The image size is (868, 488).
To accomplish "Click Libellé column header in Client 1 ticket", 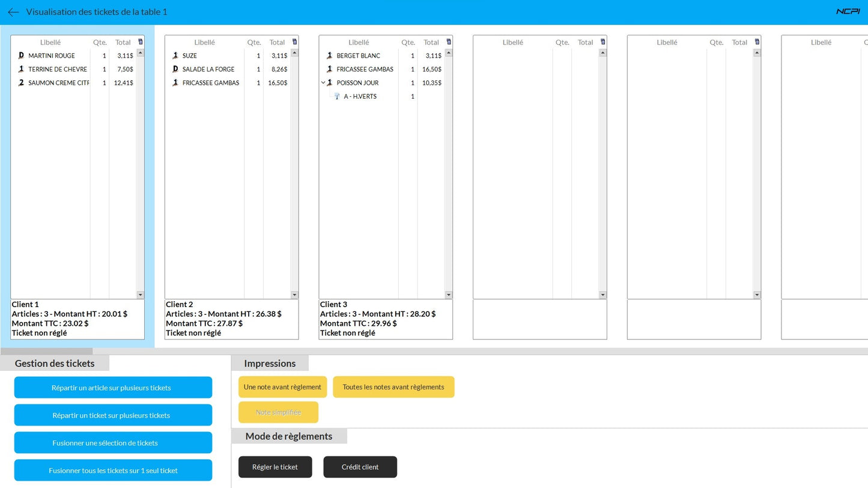I will (50, 42).
